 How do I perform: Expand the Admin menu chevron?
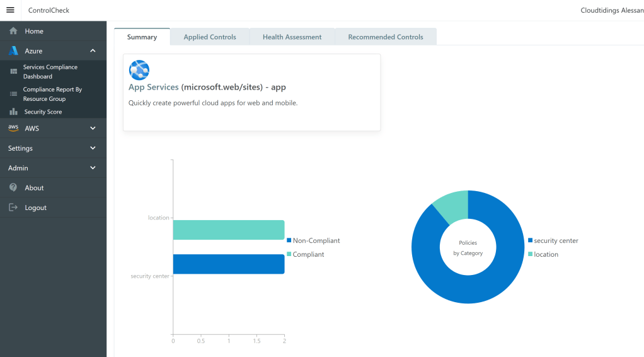[x=93, y=168]
